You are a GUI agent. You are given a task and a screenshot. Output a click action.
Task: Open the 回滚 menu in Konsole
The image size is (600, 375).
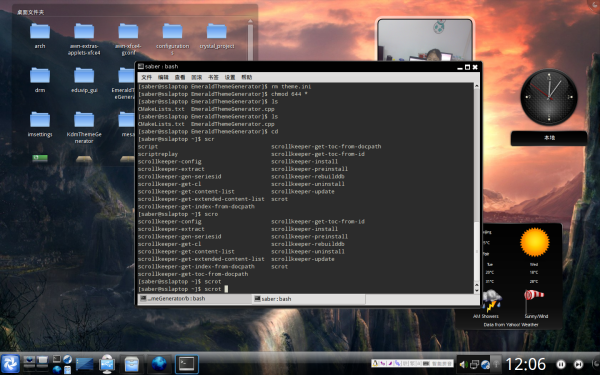[196, 77]
